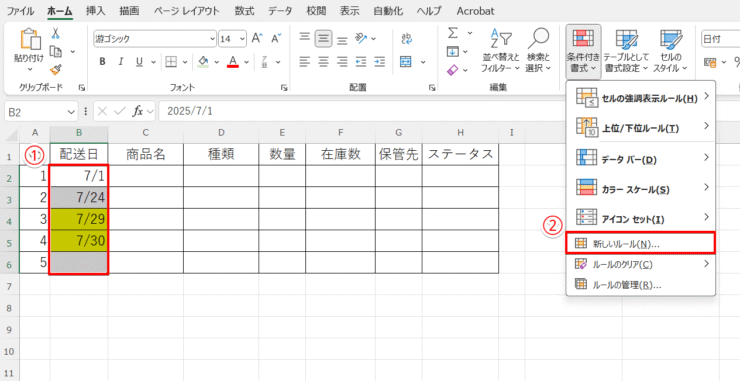The width and height of the screenshot is (740, 381).
Task: Select ルールの管理 menu item
Action: [640, 285]
